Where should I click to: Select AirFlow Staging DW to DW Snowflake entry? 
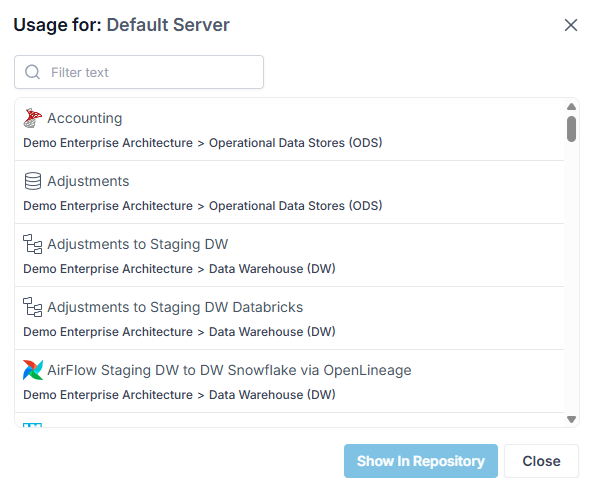tap(289, 381)
